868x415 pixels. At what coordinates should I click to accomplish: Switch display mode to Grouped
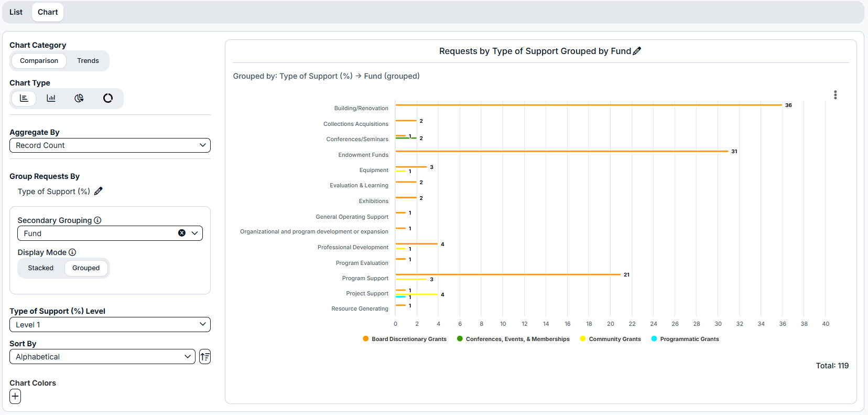(x=86, y=268)
